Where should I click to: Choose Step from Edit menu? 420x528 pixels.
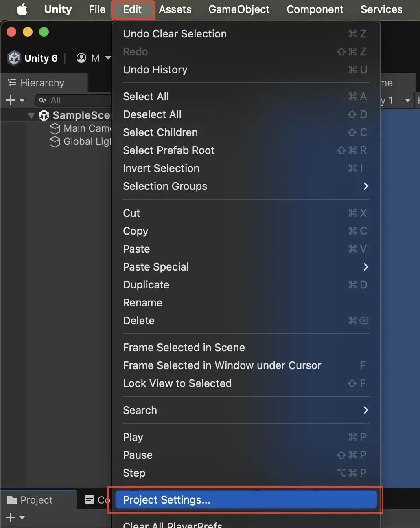246,473
